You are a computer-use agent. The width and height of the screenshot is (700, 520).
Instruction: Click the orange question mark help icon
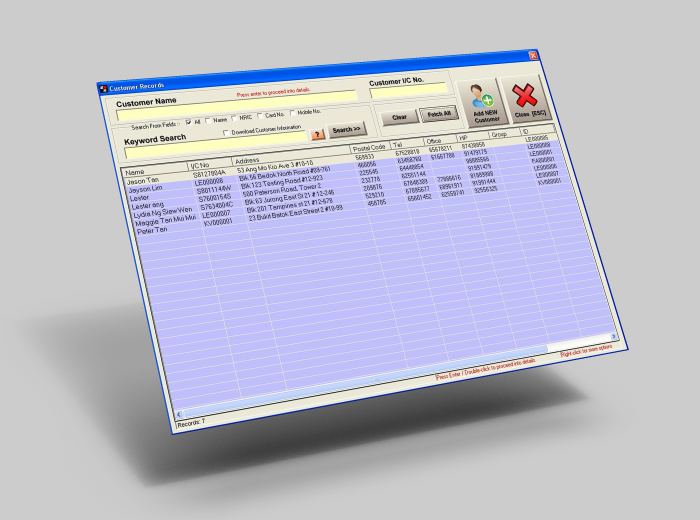(317, 133)
